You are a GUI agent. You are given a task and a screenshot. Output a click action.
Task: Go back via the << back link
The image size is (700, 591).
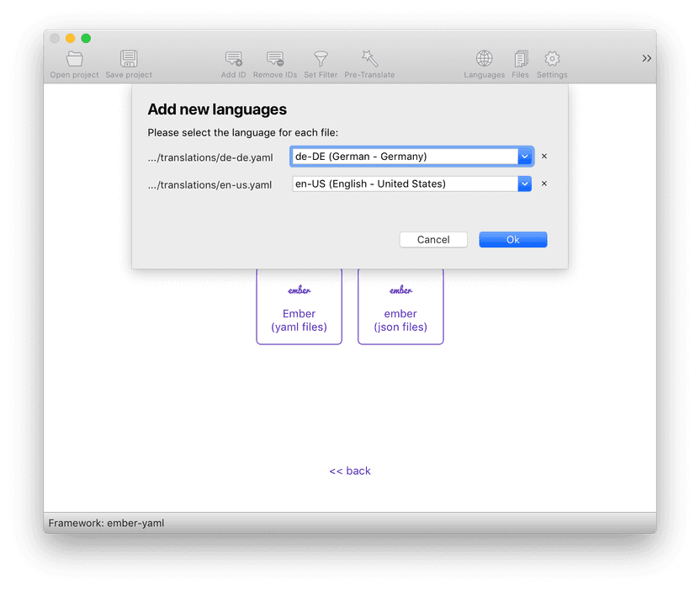point(350,471)
